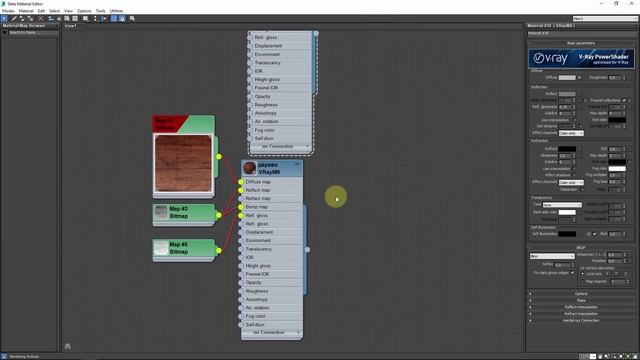Click Map #5 Bitmap output socket

click(219, 250)
